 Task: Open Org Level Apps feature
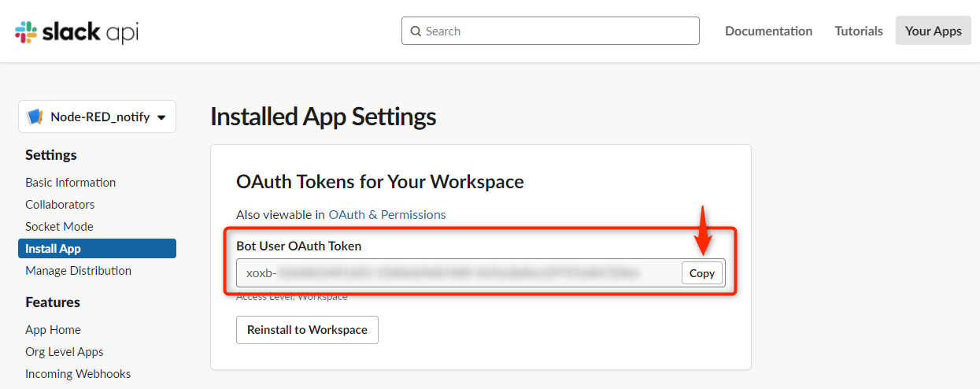click(x=65, y=351)
